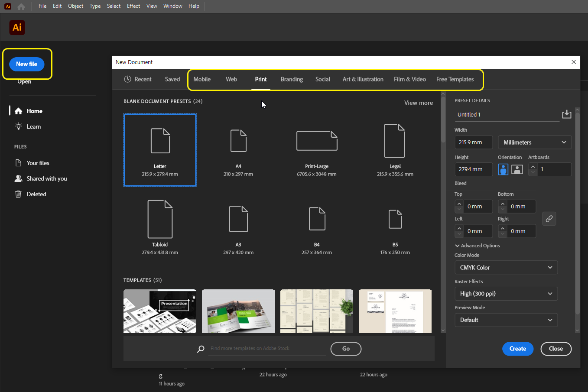Image resolution: width=588 pixels, height=392 pixels.
Task: Select the Presentation template thumbnail
Action: tap(160, 311)
